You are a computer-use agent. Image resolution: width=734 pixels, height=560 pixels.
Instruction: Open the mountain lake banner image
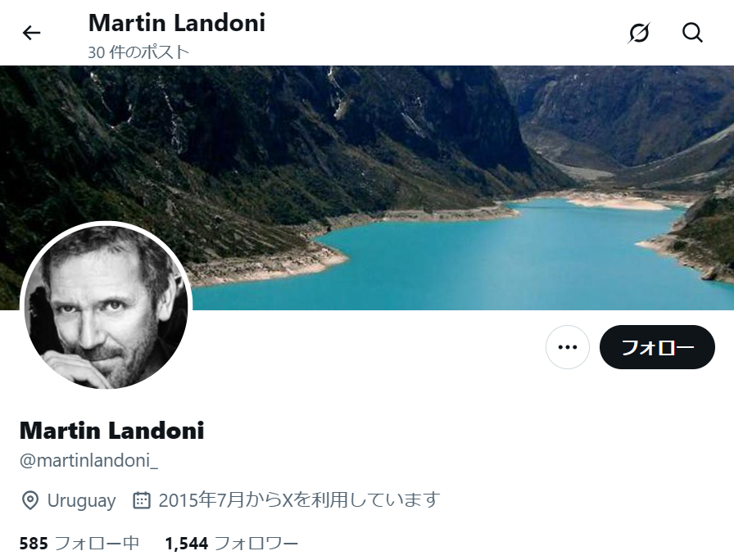click(x=367, y=187)
